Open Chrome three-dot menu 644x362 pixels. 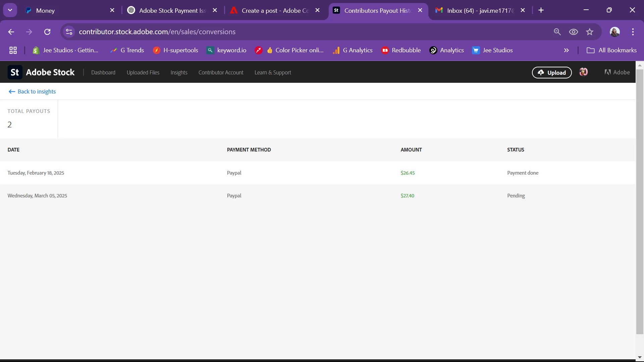pos(633,32)
